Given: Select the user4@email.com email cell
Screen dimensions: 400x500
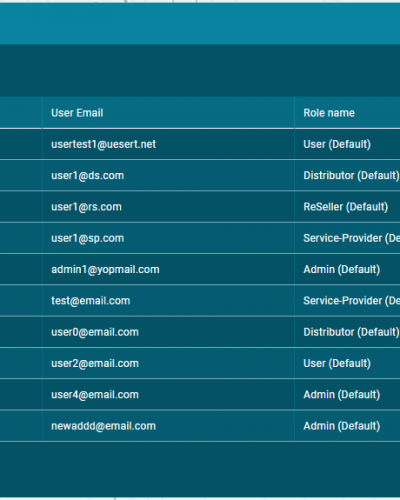Looking at the screenshot, I should coord(168,395).
